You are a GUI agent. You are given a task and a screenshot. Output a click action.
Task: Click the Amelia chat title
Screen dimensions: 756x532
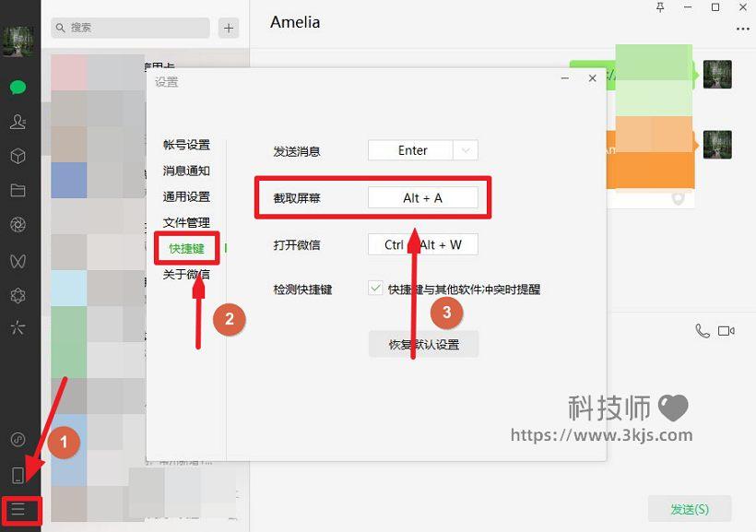[295, 22]
